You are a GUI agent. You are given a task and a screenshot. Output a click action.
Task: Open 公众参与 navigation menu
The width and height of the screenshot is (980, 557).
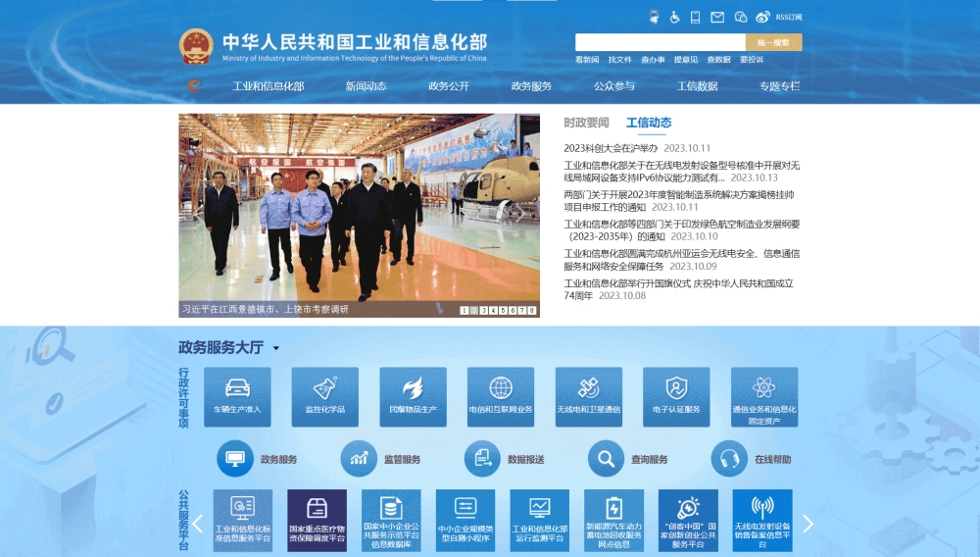click(x=614, y=86)
